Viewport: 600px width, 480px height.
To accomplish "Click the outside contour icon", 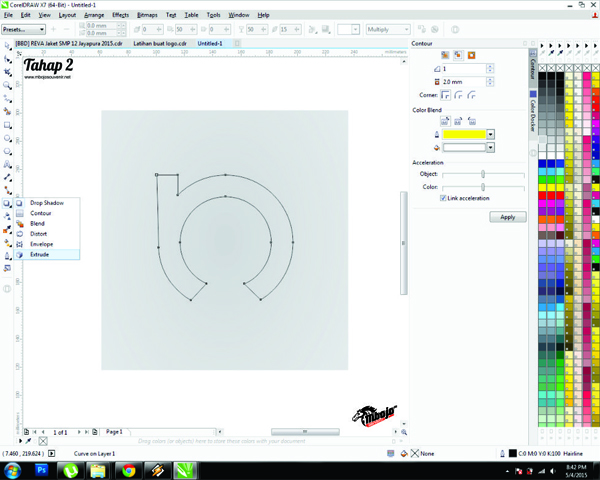I will pos(471,55).
